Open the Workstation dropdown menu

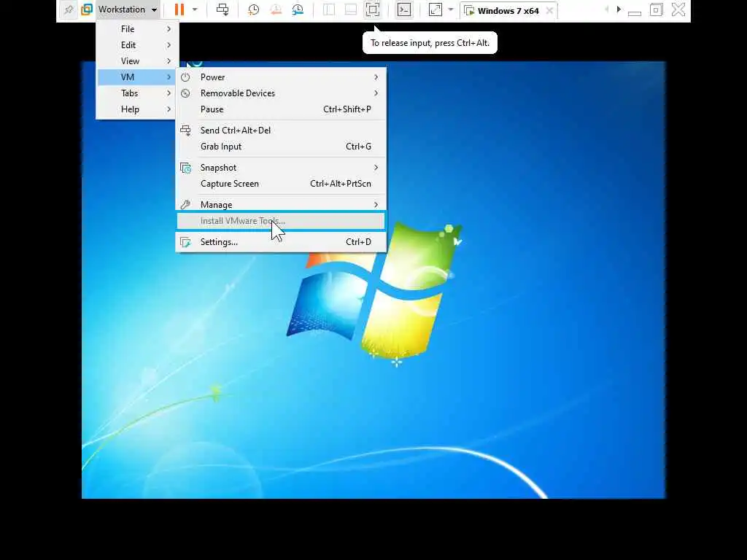tap(128, 9)
